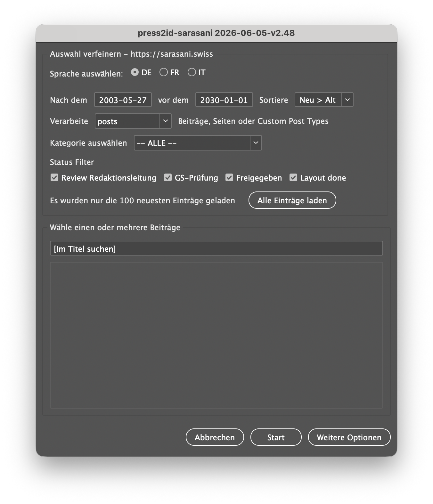Viewport: 433px width, 504px height.
Task: Click the Nach dem date field
Action: tap(123, 100)
